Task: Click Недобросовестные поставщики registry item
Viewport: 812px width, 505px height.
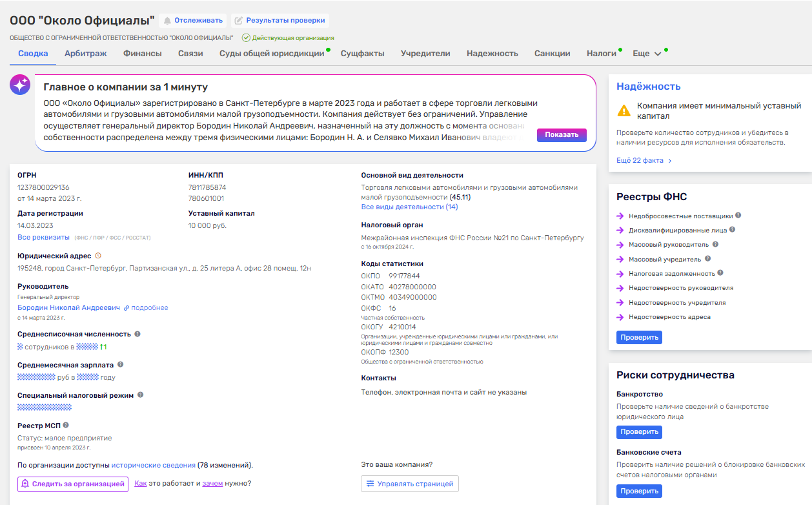Action: 680,216
